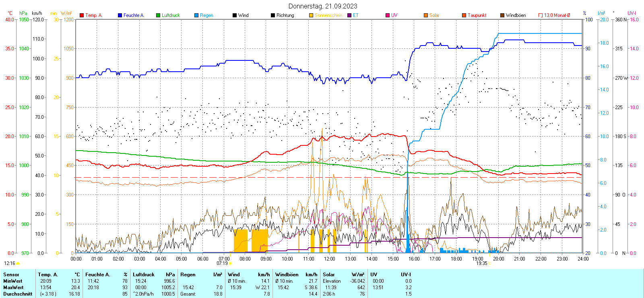The image size is (644, 298).
Task: Click the 19:35 sunset time marker
Action: pos(481,263)
